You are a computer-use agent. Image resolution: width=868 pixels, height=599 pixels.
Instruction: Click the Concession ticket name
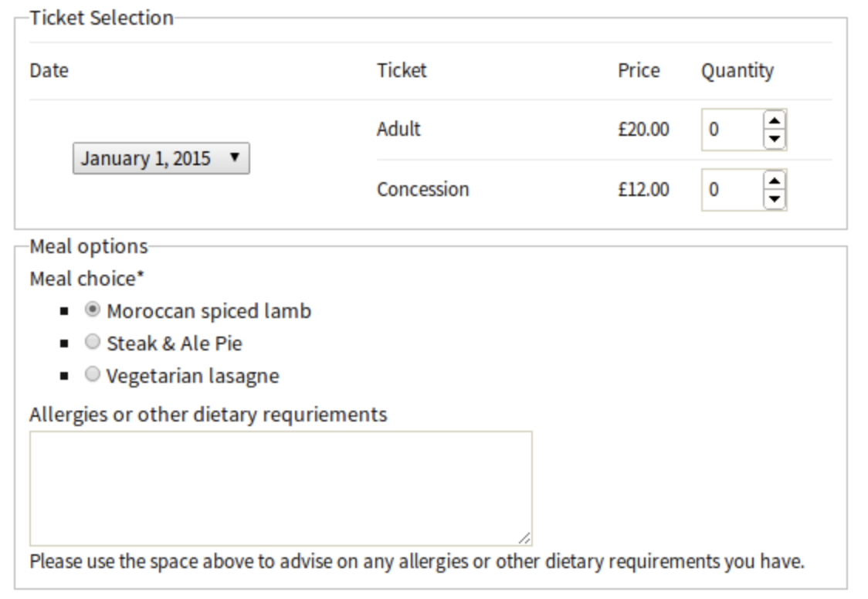point(422,189)
